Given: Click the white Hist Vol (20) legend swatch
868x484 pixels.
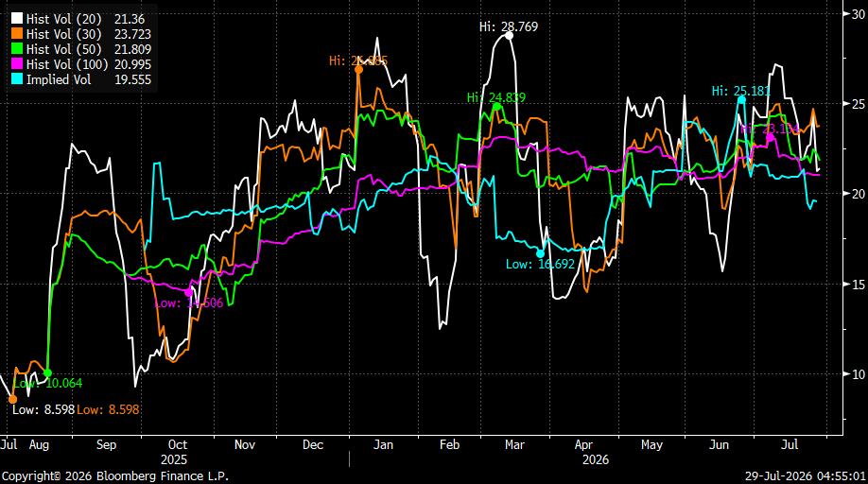Looking at the screenshot, I should pyautogui.click(x=17, y=19).
